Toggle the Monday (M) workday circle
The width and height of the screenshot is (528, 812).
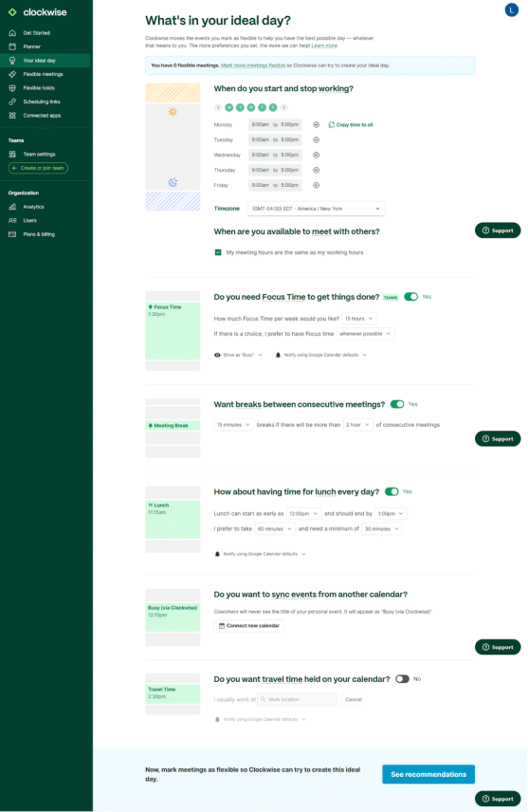(x=229, y=107)
